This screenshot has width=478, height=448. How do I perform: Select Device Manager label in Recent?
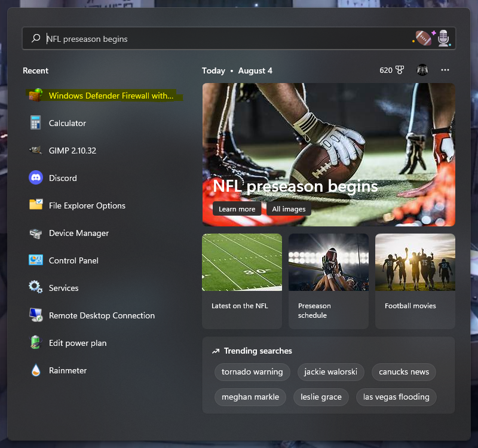[79, 233]
